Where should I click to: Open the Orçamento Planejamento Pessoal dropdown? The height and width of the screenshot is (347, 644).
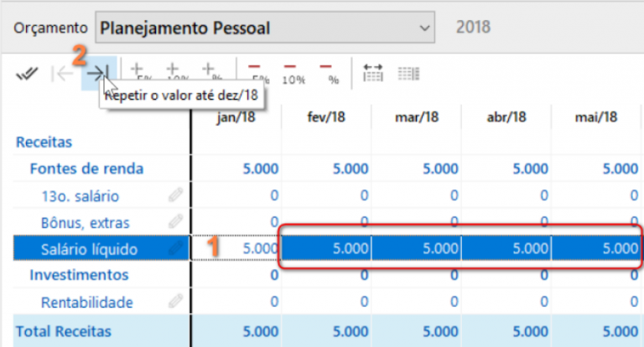pyautogui.click(x=266, y=28)
